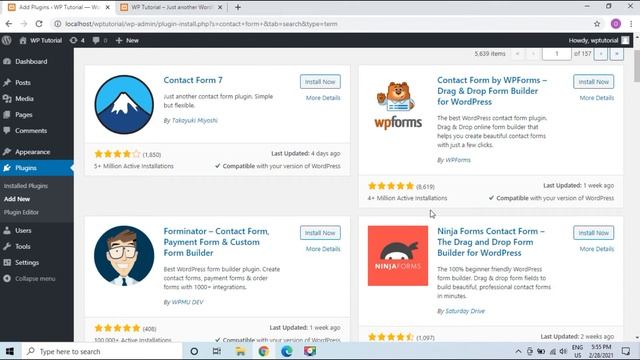Viewport: 640px width, 360px height.
Task: Click the Ninja Forms logo thumbnail
Action: pyautogui.click(x=398, y=256)
